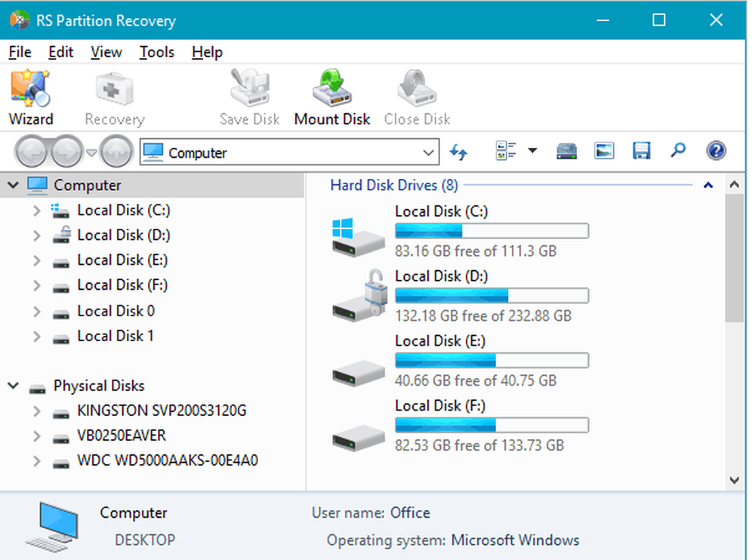Viewport: 755px width, 560px height.
Task: Collapse the Hard Disk Drives group
Action: [x=708, y=185]
